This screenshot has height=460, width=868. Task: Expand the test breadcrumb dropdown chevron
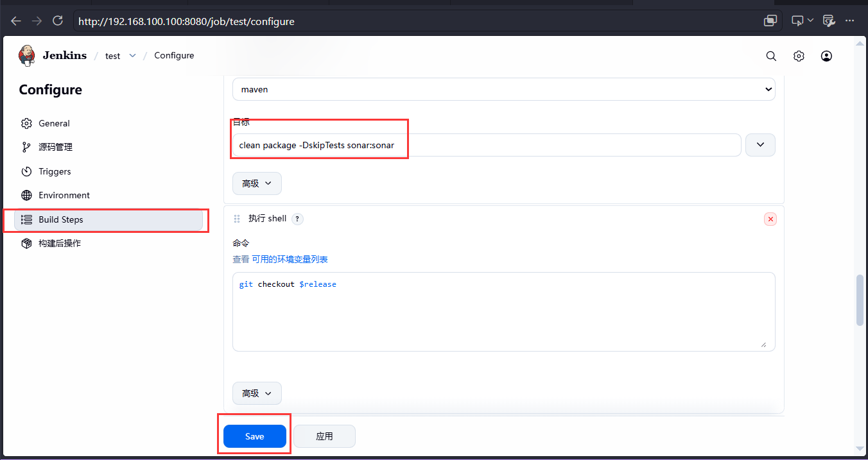[x=132, y=56]
